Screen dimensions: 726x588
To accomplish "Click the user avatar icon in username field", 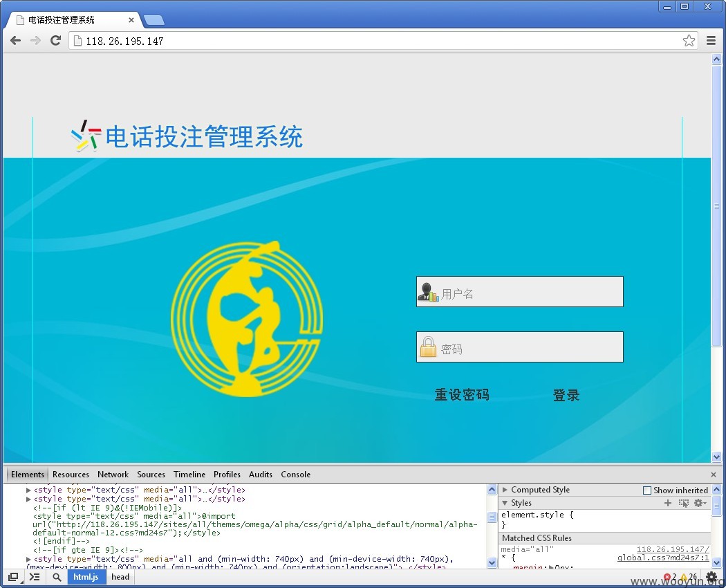I will pos(428,292).
